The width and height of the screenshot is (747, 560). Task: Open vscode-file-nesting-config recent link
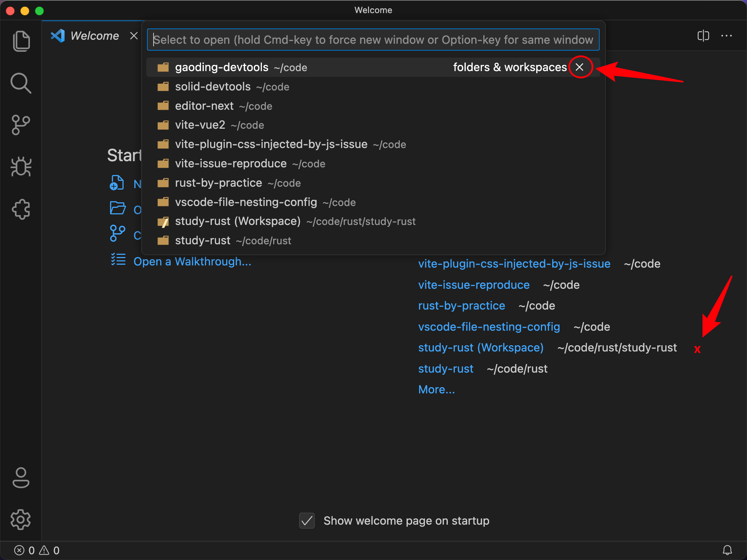(x=489, y=327)
